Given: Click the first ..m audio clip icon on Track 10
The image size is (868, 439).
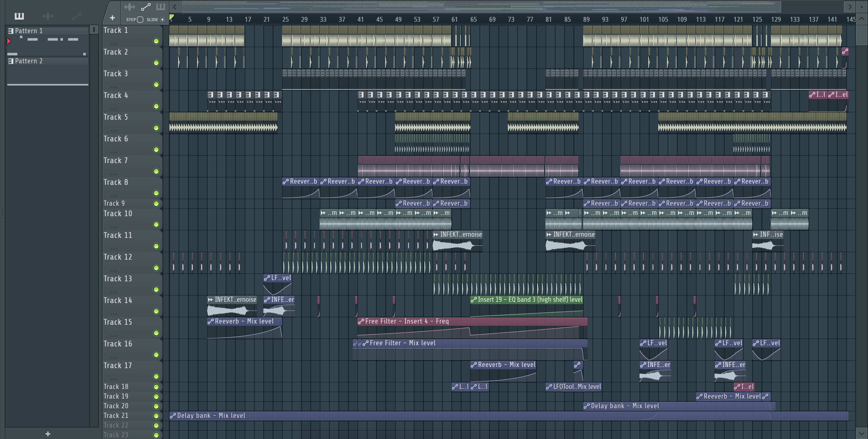Looking at the screenshot, I should [x=323, y=213].
